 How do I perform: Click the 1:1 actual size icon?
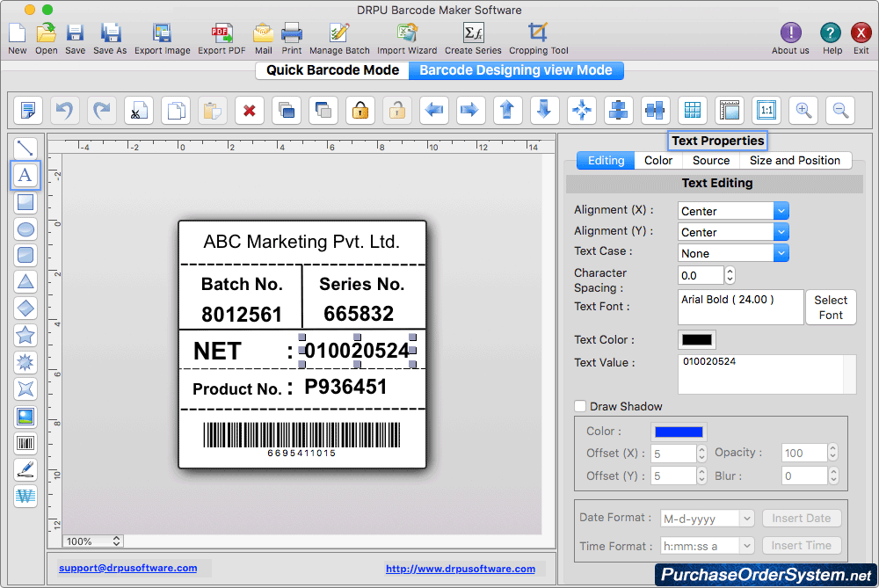coord(766,110)
